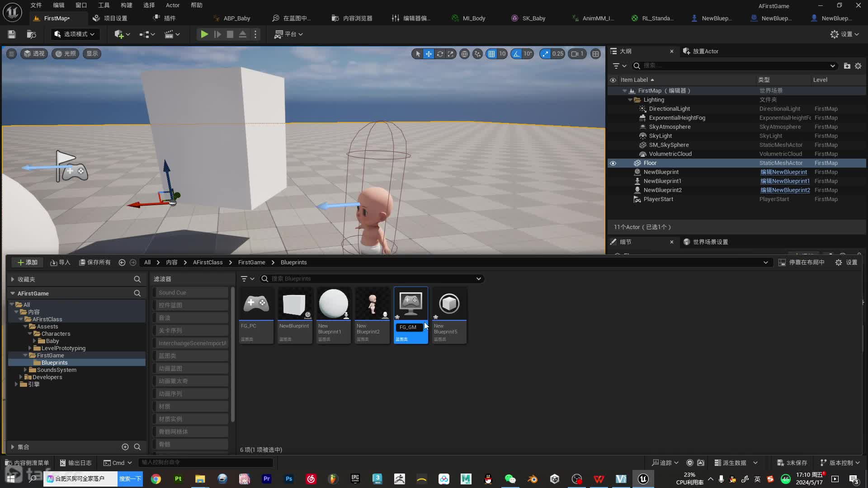
Task: Start Play in editor
Action: click(x=204, y=34)
